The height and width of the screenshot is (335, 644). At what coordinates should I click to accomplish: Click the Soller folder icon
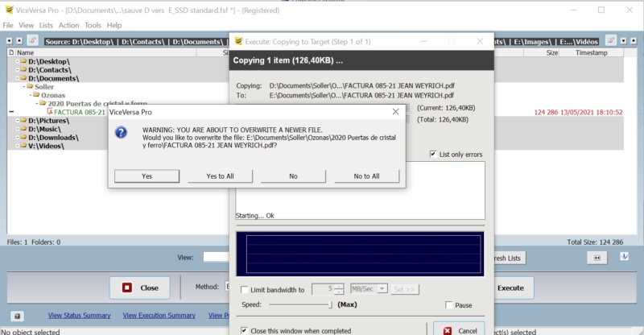(x=31, y=86)
